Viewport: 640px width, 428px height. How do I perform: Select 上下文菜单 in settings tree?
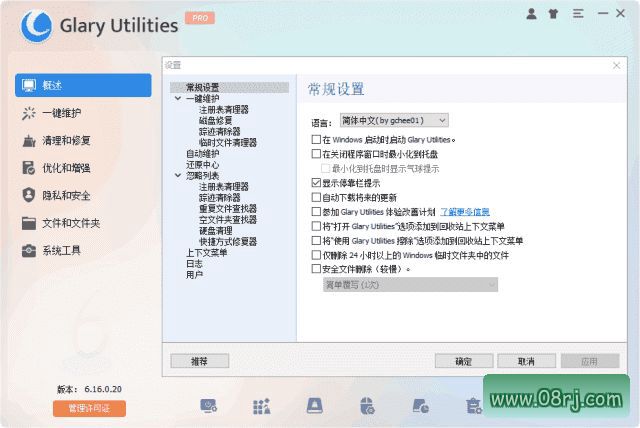click(207, 253)
